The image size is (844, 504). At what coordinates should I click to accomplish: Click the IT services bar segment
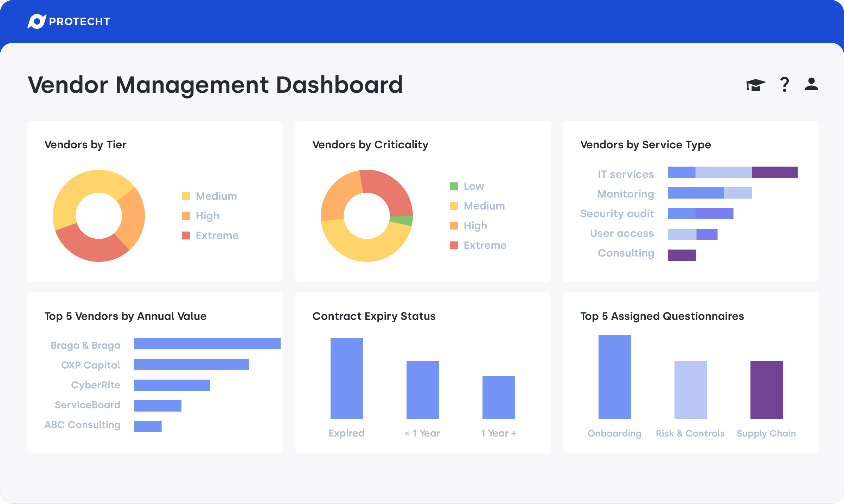(731, 172)
